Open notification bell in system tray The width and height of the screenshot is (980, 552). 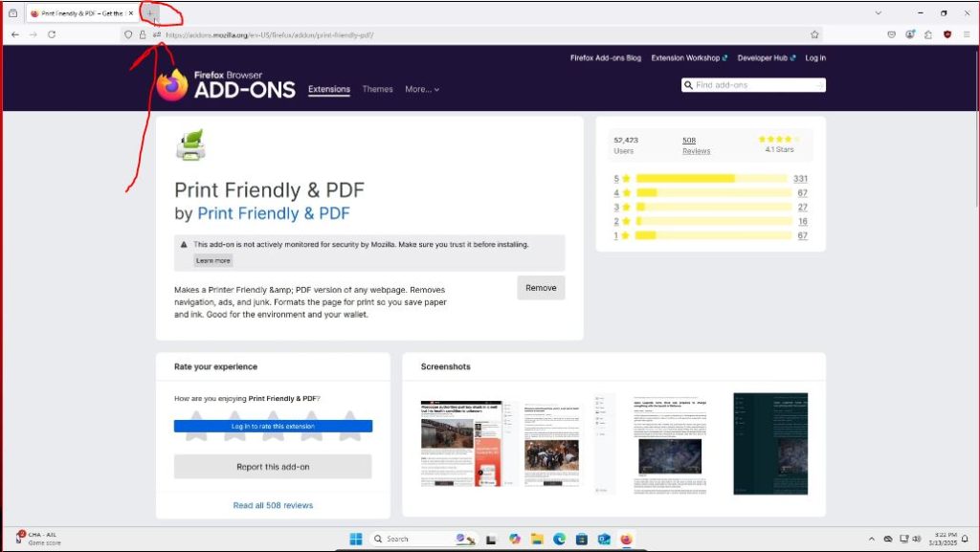click(x=965, y=539)
